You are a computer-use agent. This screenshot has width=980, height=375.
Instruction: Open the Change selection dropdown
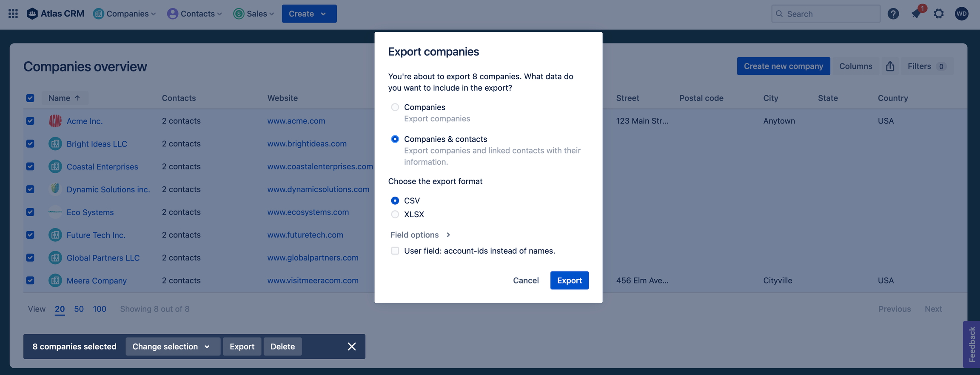tap(172, 346)
